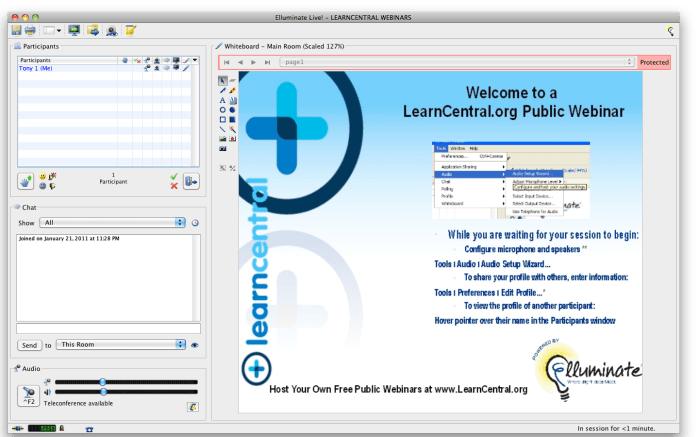
Task: Click the print icon in top toolbar
Action: click(31, 30)
